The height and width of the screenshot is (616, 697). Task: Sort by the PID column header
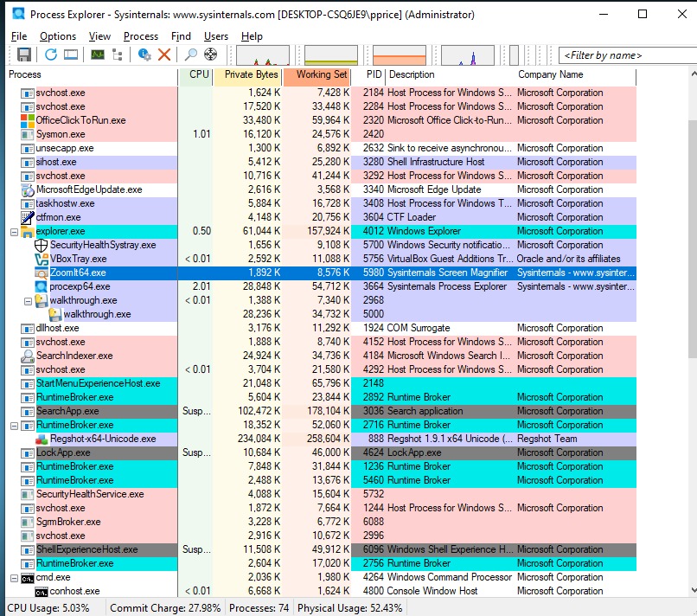368,74
